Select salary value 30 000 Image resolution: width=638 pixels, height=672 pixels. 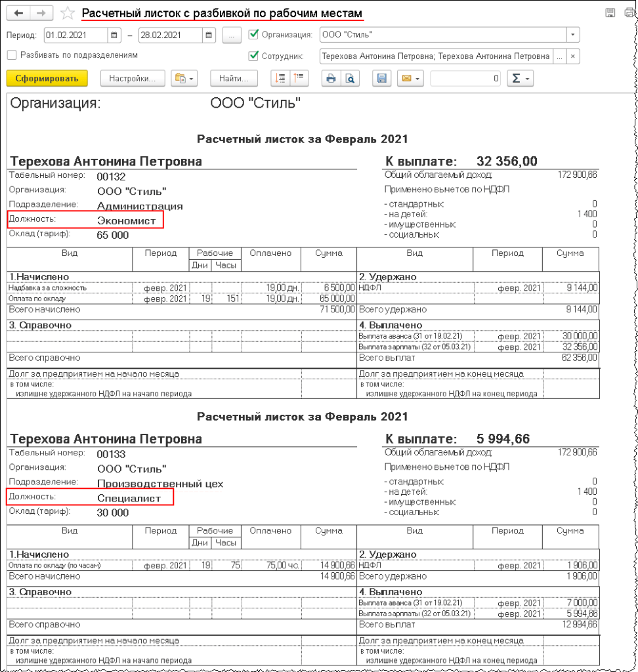click(112, 513)
